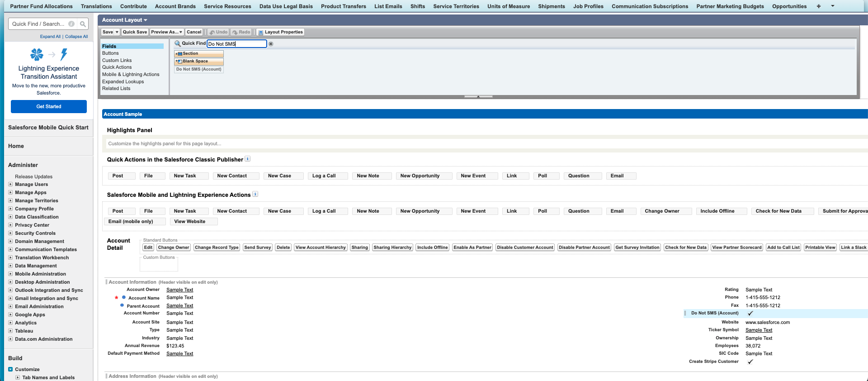Click the Undo arrow icon
Screen dimensions: 868x381
click(212, 32)
